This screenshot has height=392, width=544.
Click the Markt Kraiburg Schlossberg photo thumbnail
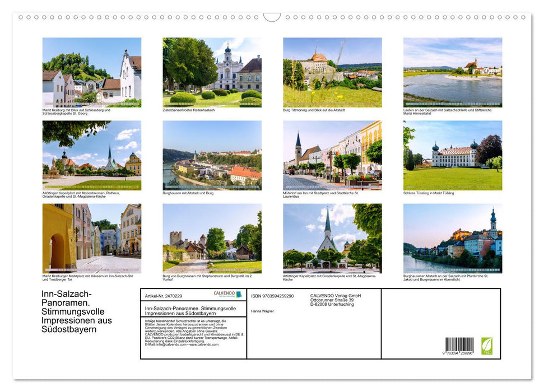[x=91, y=72]
